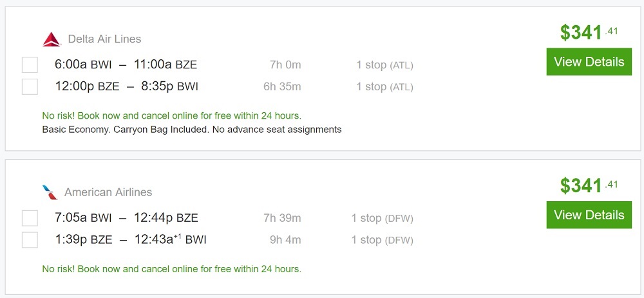Image resolution: width=644 pixels, height=298 pixels.
Task: Click the Delta Air Lines logo icon
Action: click(52, 39)
